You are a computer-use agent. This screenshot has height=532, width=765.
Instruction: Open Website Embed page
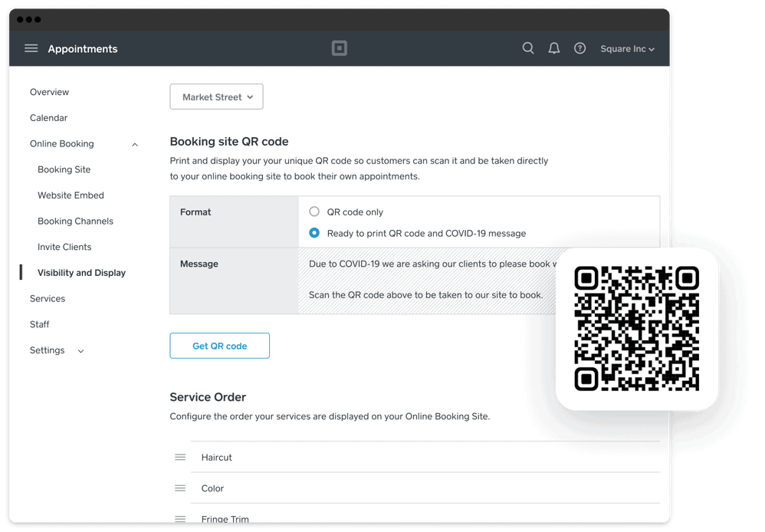[x=71, y=195]
